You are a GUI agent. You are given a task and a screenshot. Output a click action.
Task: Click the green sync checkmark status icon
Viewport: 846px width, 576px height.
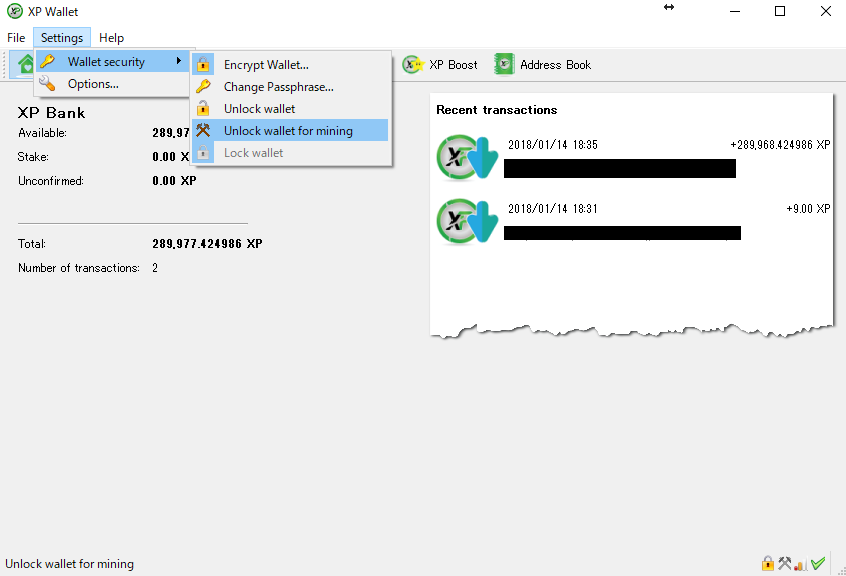coord(818,564)
